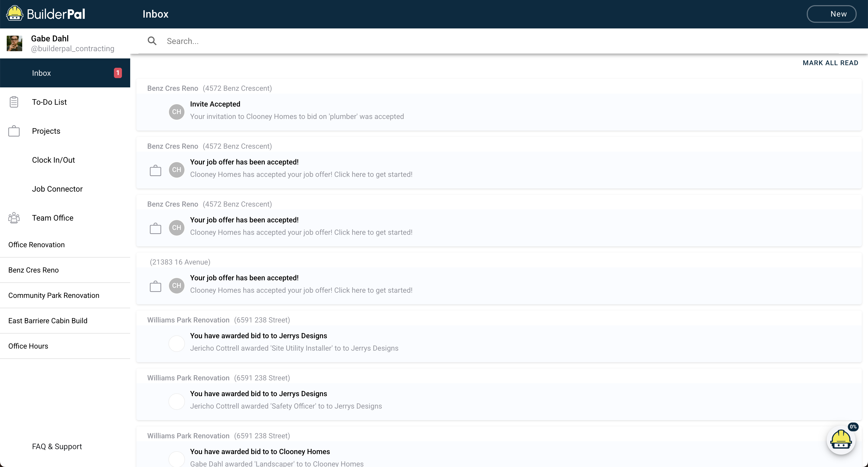Click MARK ALL READ
This screenshot has height=467, width=868.
pyautogui.click(x=830, y=63)
